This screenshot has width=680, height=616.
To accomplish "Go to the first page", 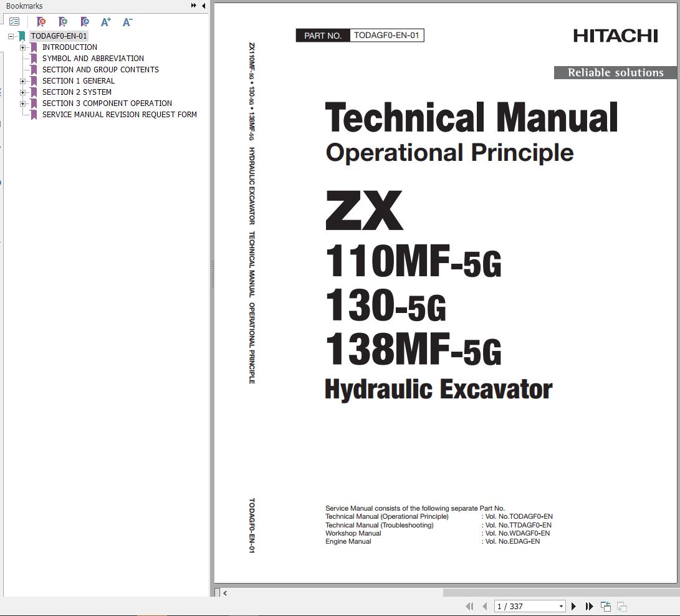I will click(469, 606).
